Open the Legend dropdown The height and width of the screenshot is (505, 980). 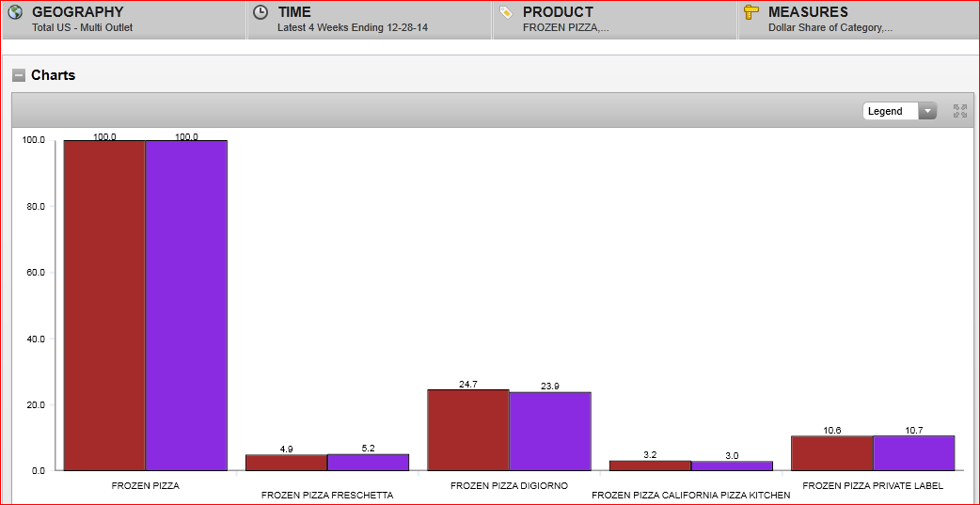pyautogui.click(x=899, y=111)
